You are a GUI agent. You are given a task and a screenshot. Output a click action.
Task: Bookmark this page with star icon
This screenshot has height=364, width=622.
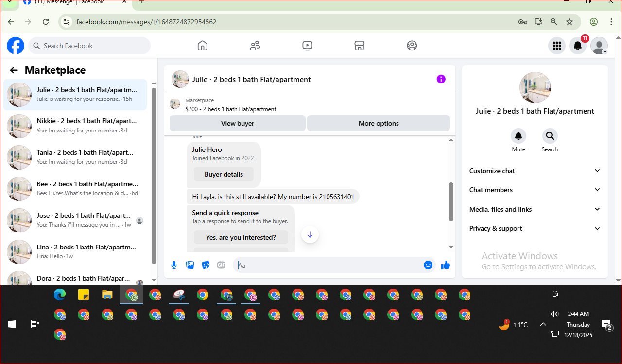pos(570,22)
